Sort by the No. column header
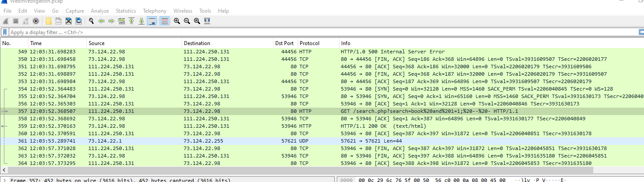 (14, 43)
